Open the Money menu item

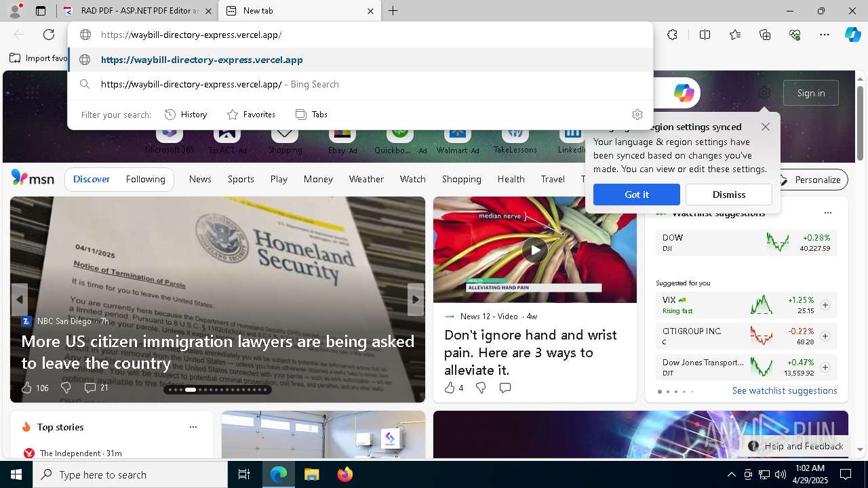coord(318,179)
